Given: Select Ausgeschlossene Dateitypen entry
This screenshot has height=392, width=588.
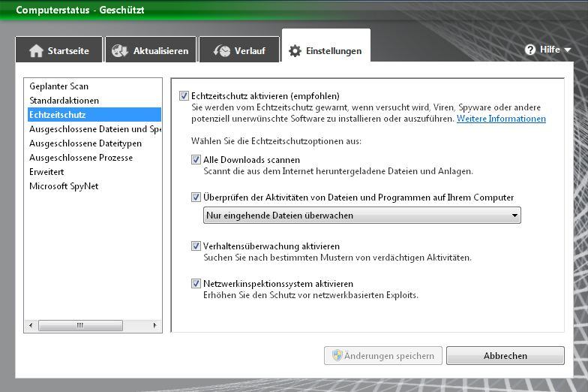Looking at the screenshot, I should (94, 143).
